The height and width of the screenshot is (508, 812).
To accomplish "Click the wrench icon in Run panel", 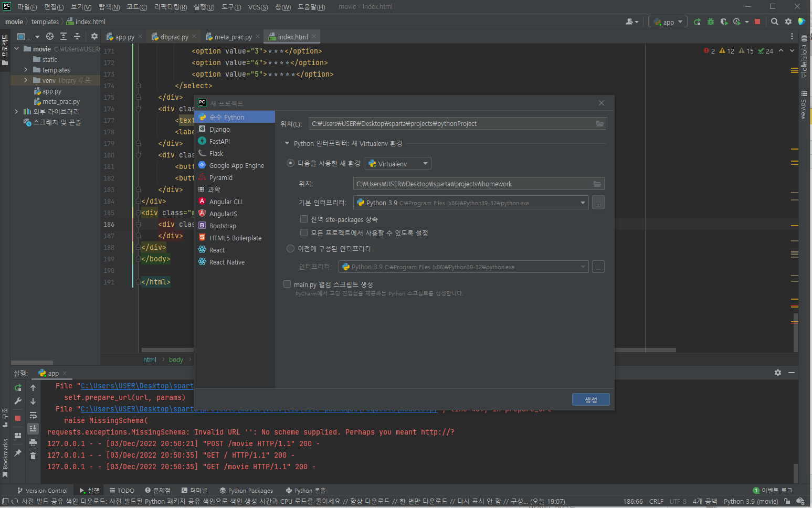I will pyautogui.click(x=18, y=401).
